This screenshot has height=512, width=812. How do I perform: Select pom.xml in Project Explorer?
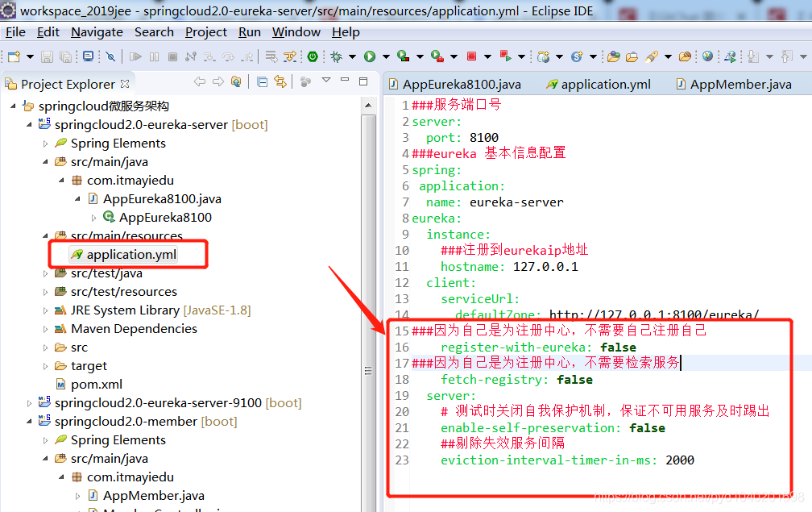89,385
